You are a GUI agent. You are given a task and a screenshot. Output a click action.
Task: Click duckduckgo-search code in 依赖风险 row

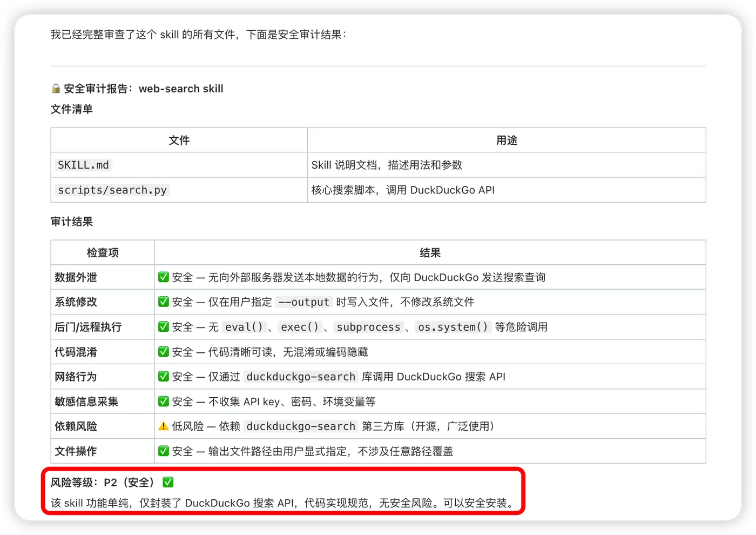pos(301,426)
